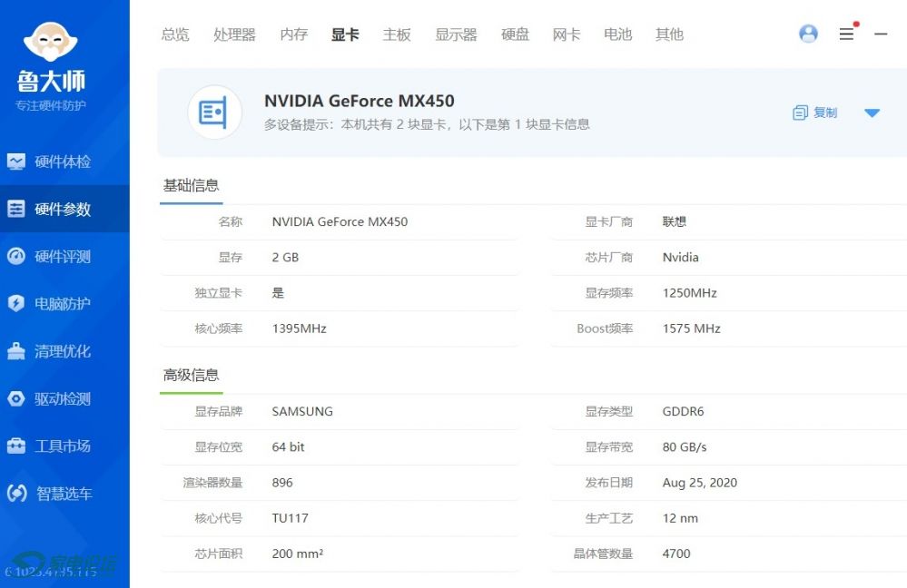907x588 pixels.
Task: Select the 显存频率 value 1250MHz
Action: click(689, 292)
